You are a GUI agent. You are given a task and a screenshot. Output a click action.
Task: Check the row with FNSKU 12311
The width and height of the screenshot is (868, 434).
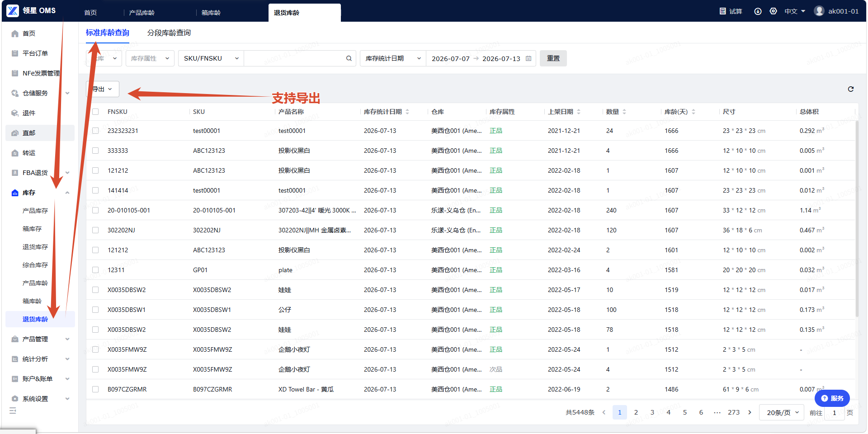(x=95, y=270)
